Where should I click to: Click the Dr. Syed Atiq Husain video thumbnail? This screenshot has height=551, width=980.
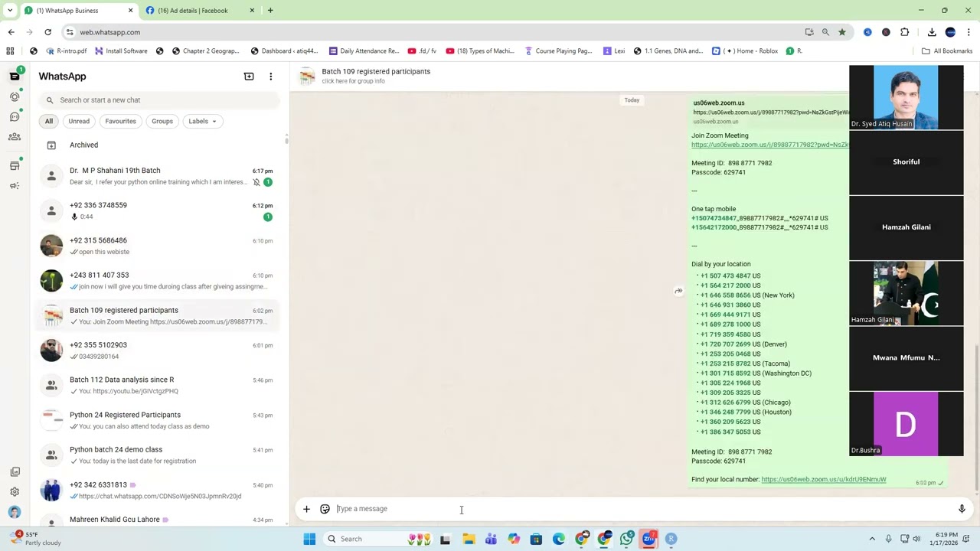[x=906, y=97]
